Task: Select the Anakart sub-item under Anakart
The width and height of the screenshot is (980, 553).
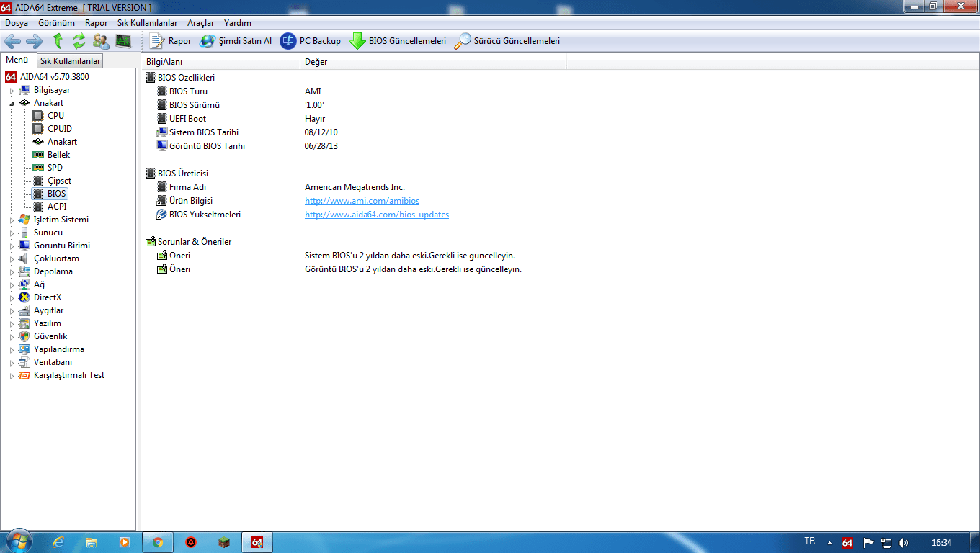Action: click(x=63, y=142)
